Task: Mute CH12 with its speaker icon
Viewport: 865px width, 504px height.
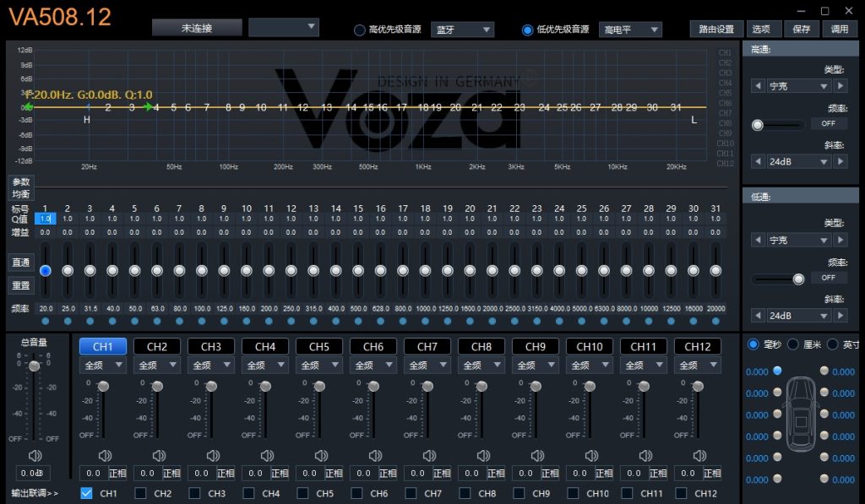Action: click(x=699, y=456)
